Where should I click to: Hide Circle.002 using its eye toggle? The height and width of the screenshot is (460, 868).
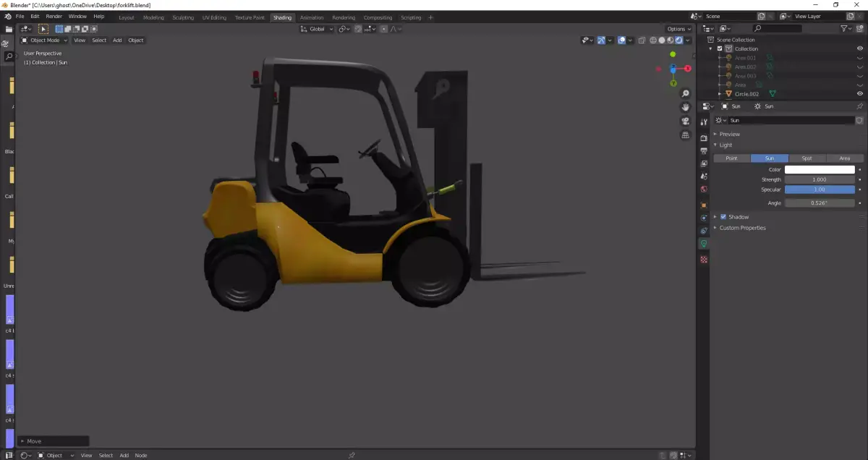tap(859, 93)
